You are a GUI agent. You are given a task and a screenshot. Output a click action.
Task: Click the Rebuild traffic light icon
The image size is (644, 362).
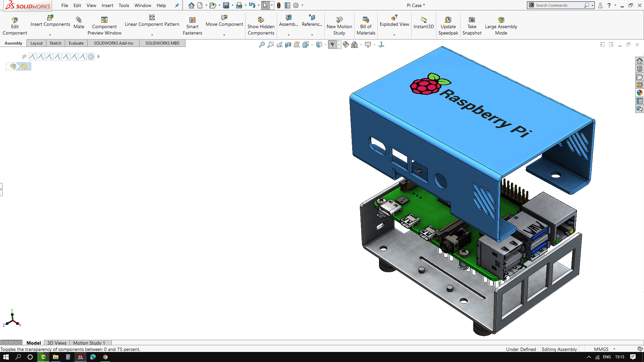coord(279,5)
